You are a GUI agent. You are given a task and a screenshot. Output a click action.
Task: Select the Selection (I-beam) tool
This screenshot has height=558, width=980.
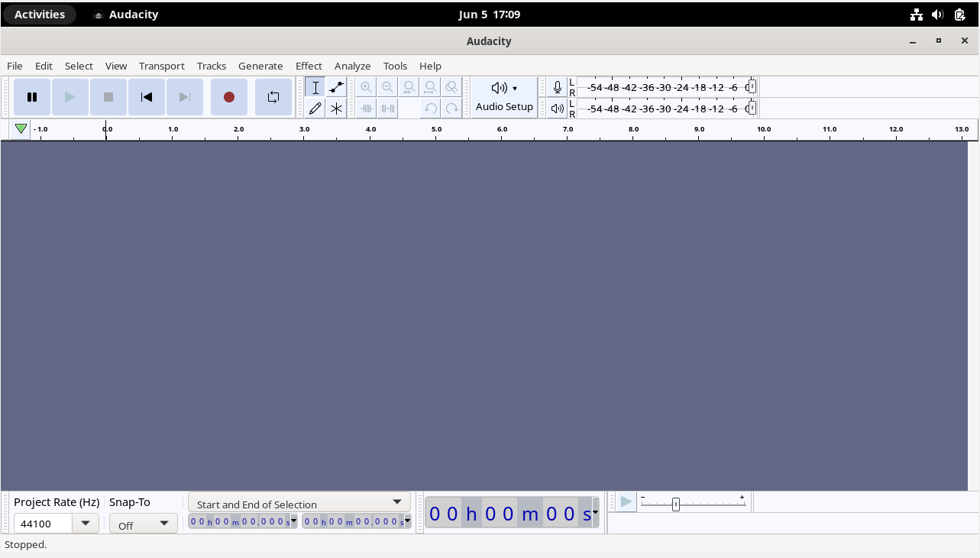pyautogui.click(x=315, y=87)
